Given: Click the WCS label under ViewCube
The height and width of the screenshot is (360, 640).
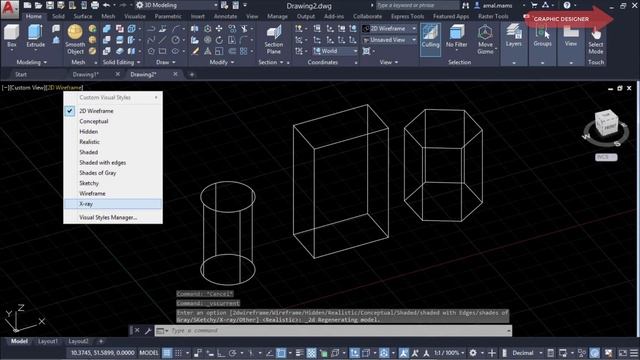Looking at the screenshot, I should click(x=606, y=157).
